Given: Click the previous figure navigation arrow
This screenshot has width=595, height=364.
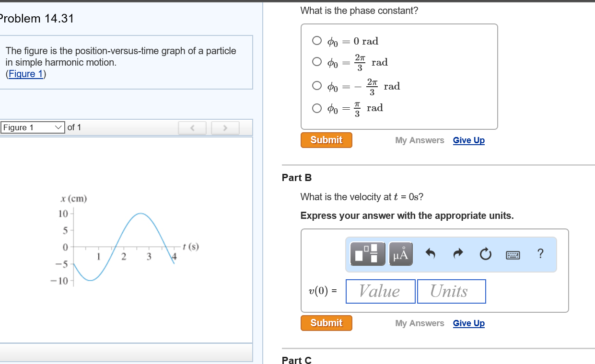Looking at the screenshot, I should tap(192, 127).
